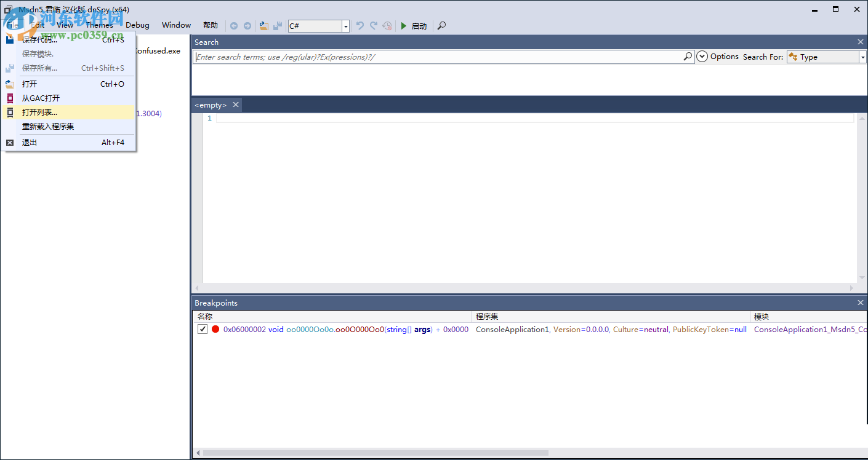Close the Search panel
Screen dimensions: 868x460
coord(861,42)
